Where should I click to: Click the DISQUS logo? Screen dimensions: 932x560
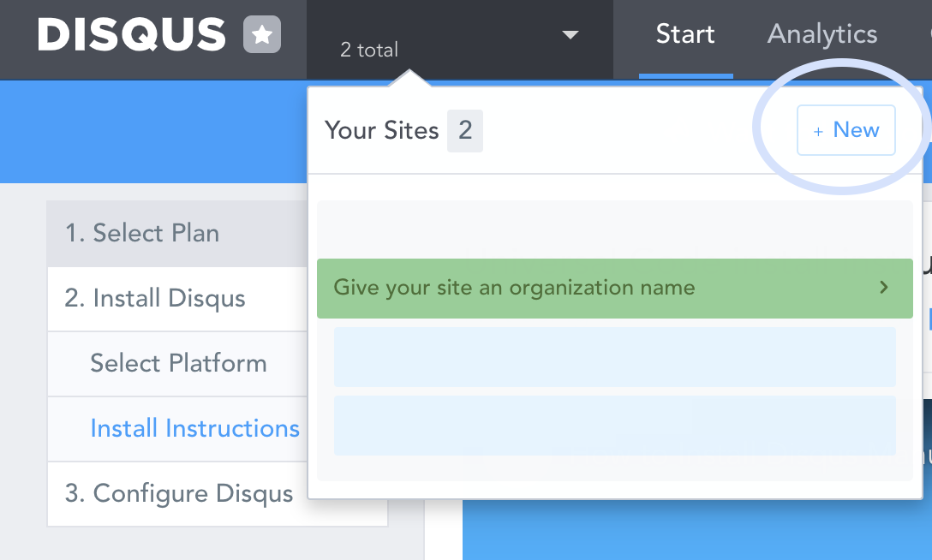[x=131, y=34]
